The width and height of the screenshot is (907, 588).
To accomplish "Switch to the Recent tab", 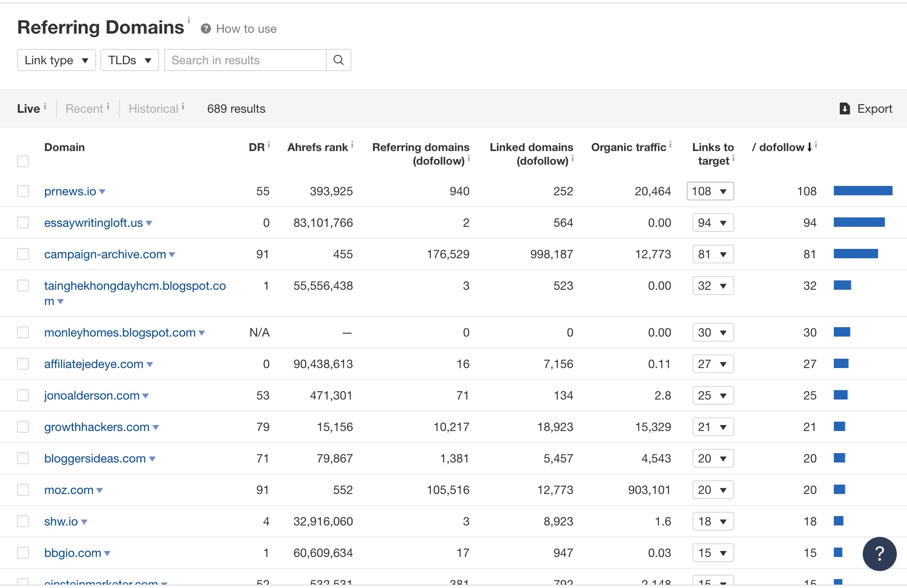I will click(x=84, y=109).
